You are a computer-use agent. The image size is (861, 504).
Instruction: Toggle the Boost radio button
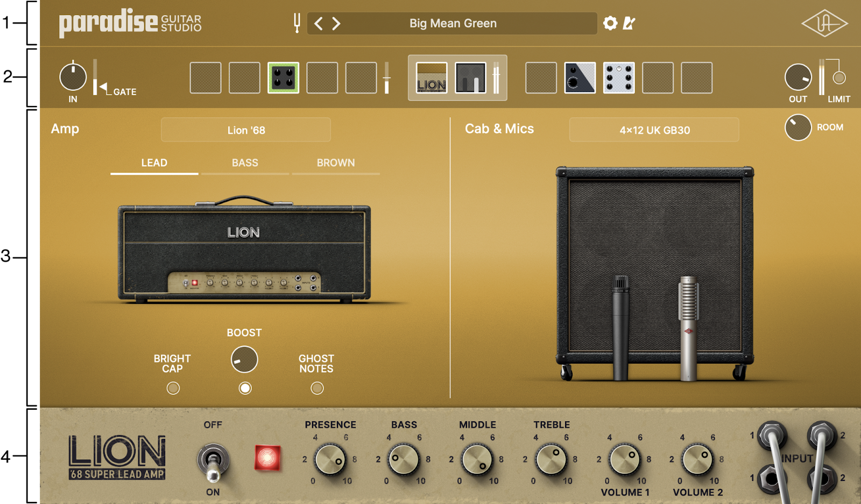point(245,388)
